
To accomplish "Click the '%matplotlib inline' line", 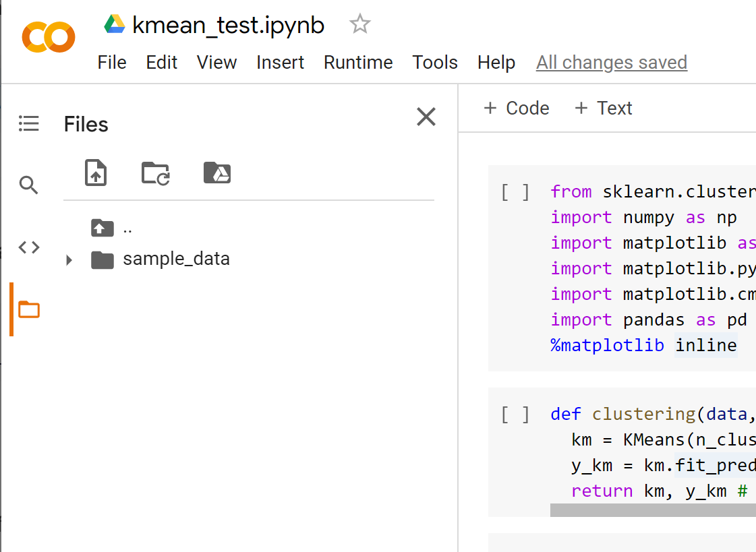I will coord(643,345).
